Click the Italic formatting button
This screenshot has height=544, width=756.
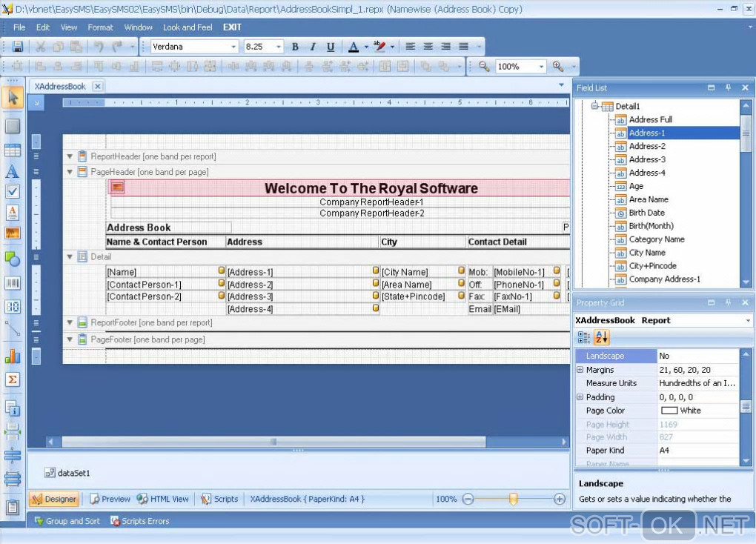pos(313,47)
